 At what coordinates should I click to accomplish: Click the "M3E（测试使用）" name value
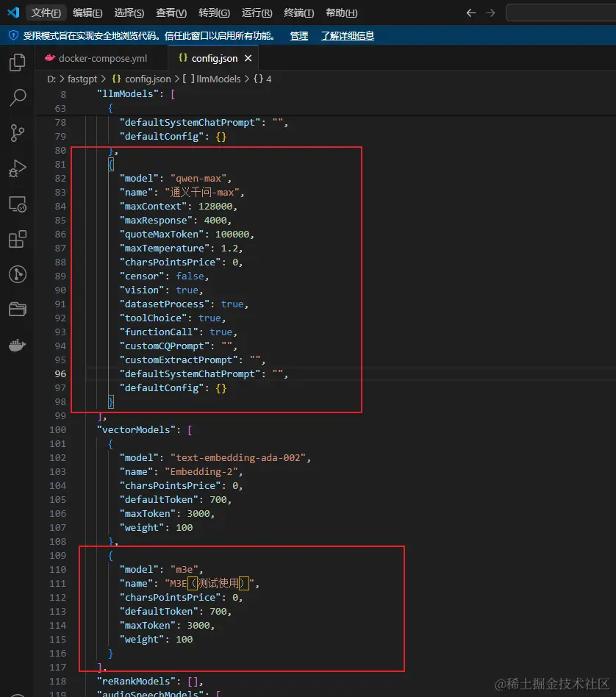pos(209,583)
